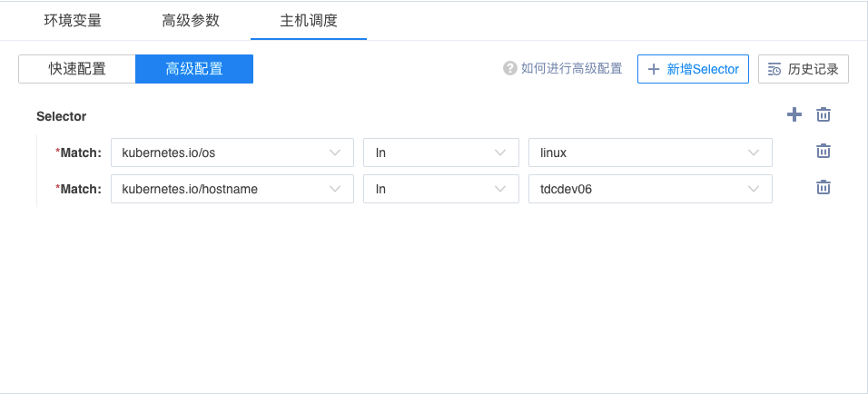This screenshot has height=394, width=868.
Task: Click the Selector heading text
Action: pos(62,117)
